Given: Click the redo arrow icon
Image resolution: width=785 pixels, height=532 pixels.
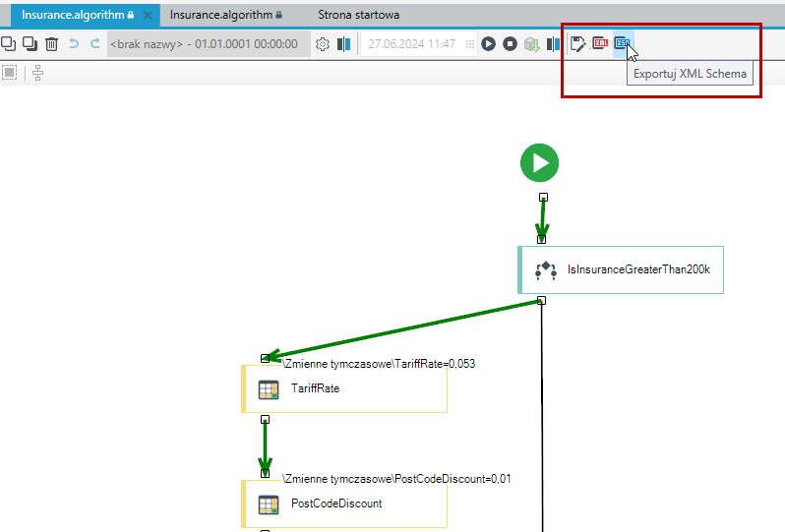Looking at the screenshot, I should click(95, 43).
